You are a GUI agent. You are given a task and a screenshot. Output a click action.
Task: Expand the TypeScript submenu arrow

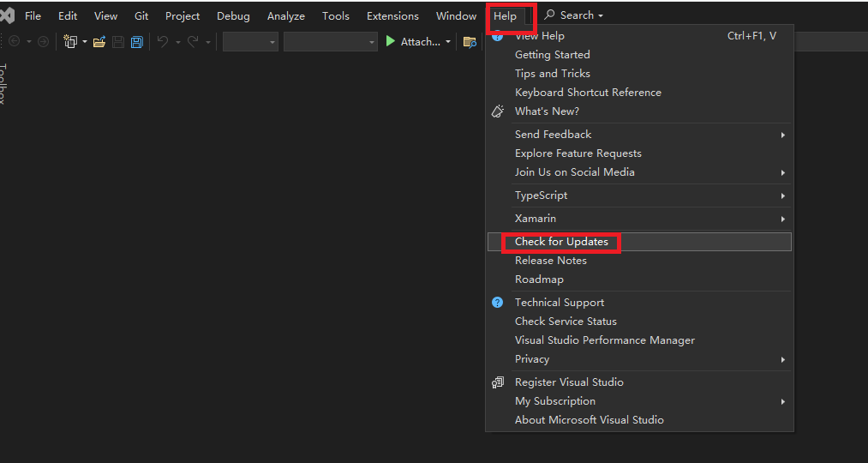click(783, 195)
